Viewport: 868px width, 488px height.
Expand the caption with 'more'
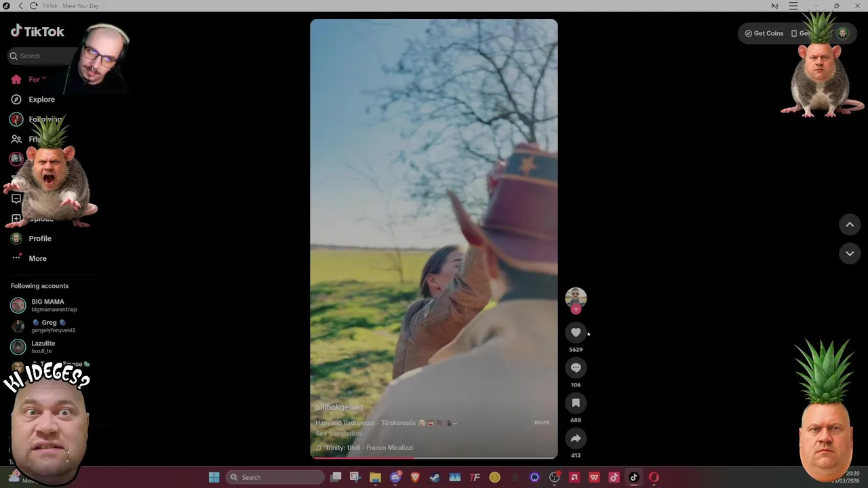[542, 422]
